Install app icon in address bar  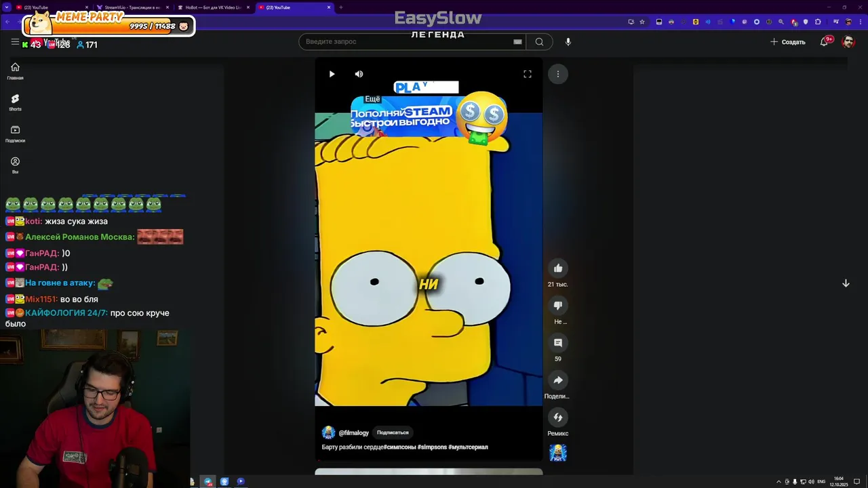pos(631,22)
